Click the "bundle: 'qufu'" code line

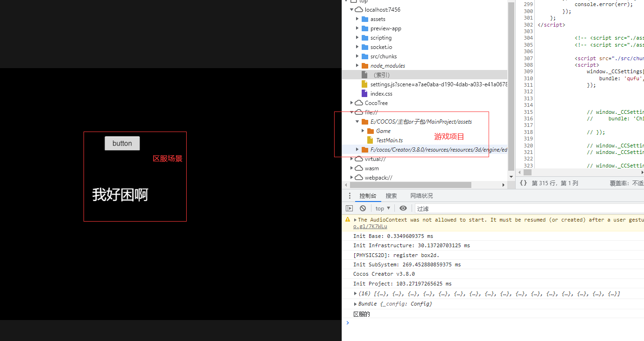(622, 78)
